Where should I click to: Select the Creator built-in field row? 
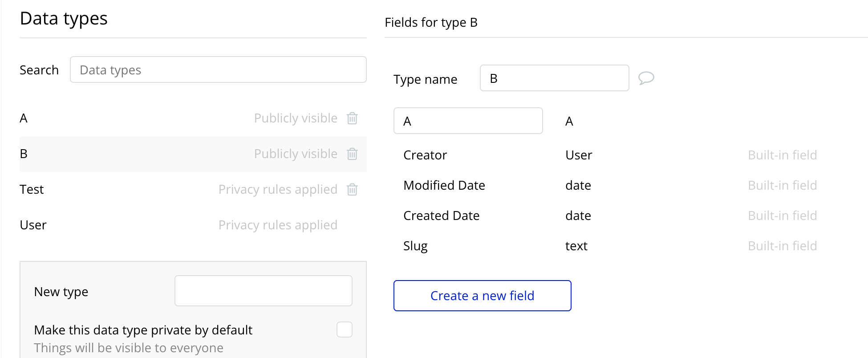pos(425,155)
